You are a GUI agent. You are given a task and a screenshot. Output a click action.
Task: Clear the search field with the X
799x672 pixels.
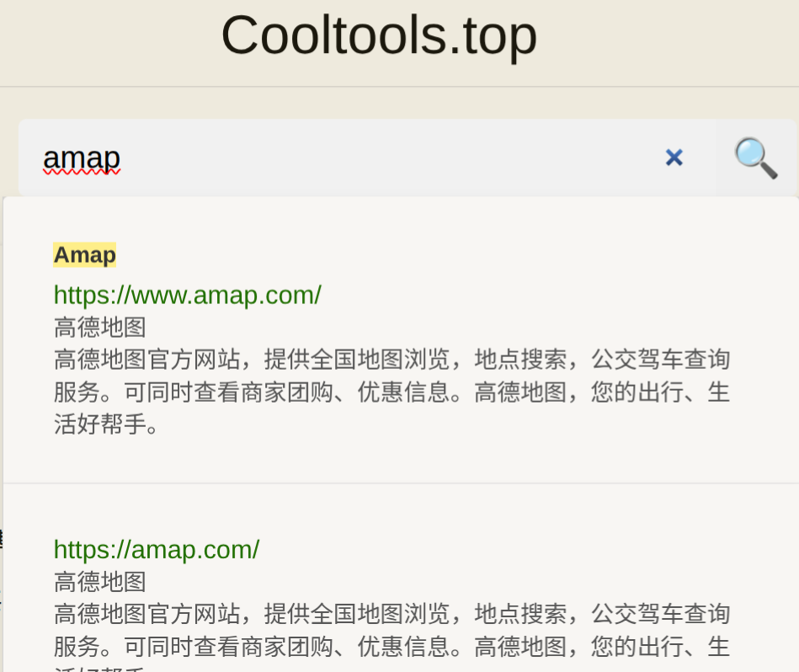[674, 158]
